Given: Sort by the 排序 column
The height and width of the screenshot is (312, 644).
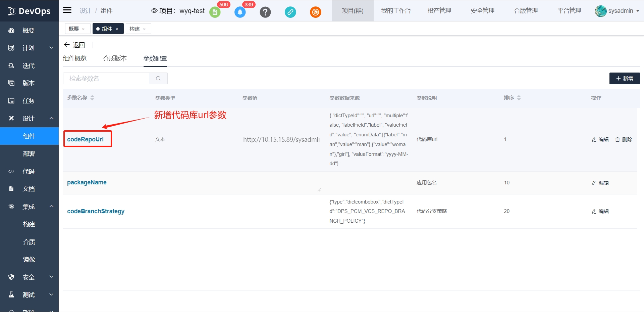Looking at the screenshot, I should (519, 98).
